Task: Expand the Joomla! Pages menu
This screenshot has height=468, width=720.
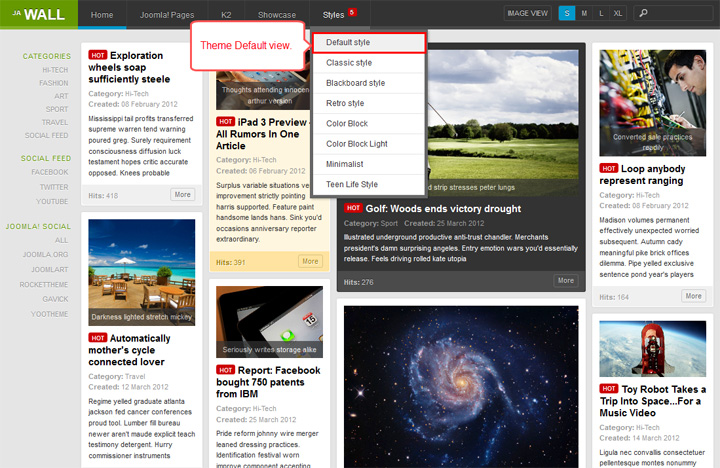Action: pos(167,15)
